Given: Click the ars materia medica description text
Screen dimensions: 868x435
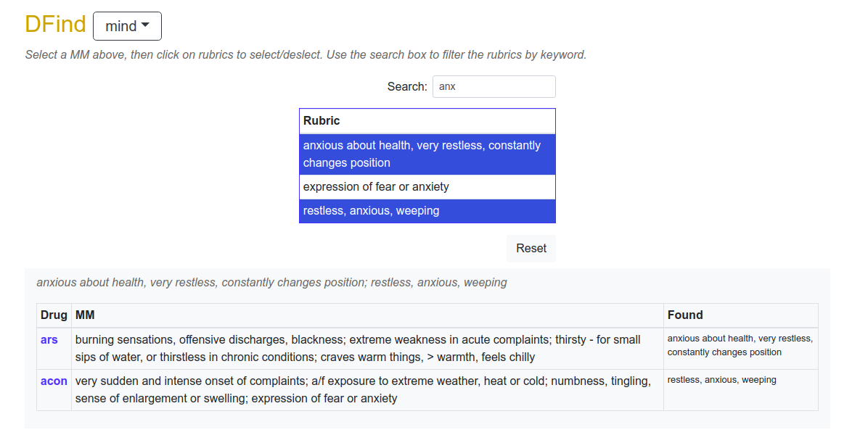Looking at the screenshot, I should pos(358,348).
